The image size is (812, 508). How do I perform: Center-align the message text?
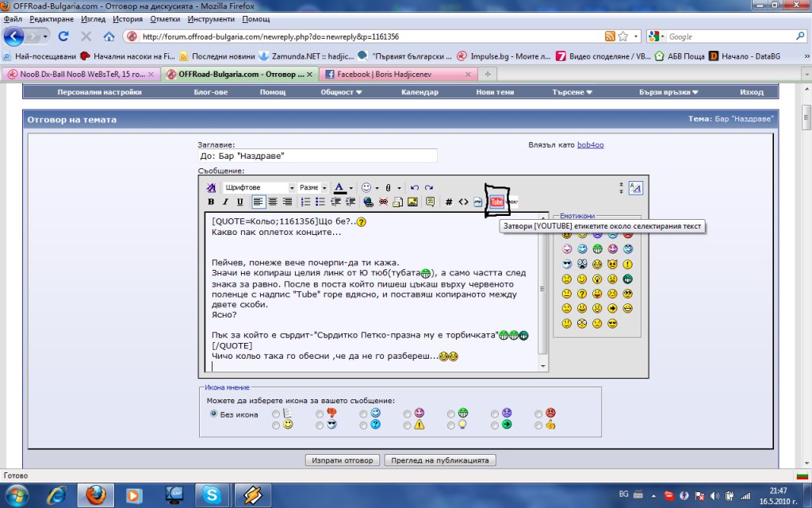(273, 202)
